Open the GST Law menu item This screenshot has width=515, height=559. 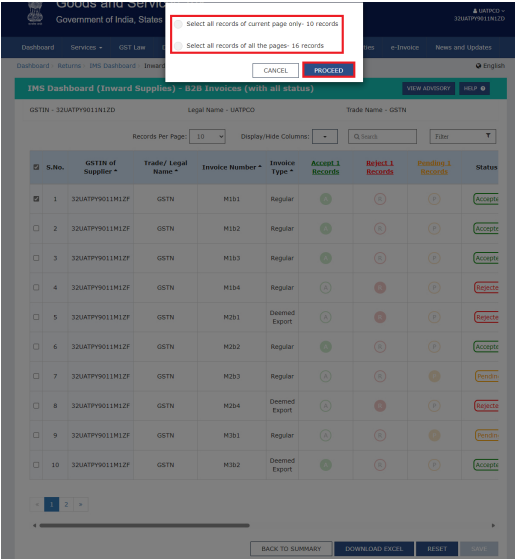pos(132,47)
